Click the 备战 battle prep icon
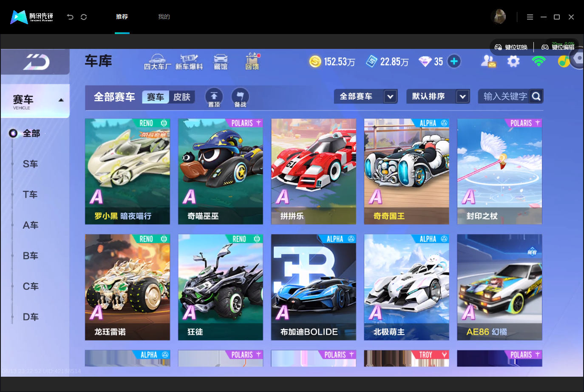This screenshot has height=392, width=584. (x=240, y=97)
